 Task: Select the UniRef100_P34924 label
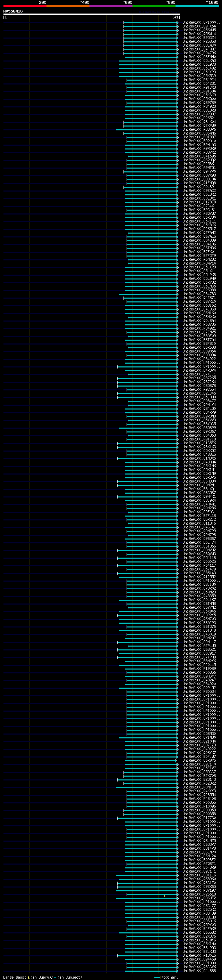pos(199,80)
